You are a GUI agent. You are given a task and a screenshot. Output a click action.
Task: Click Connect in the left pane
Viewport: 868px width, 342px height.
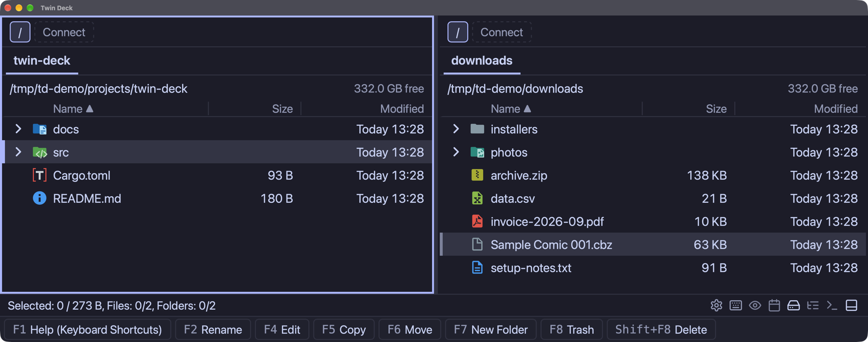coord(64,32)
